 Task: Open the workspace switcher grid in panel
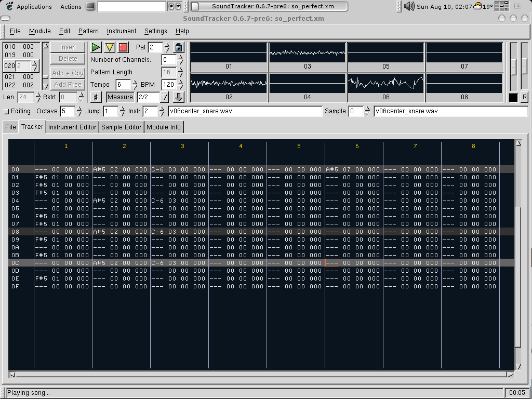click(x=502, y=6)
